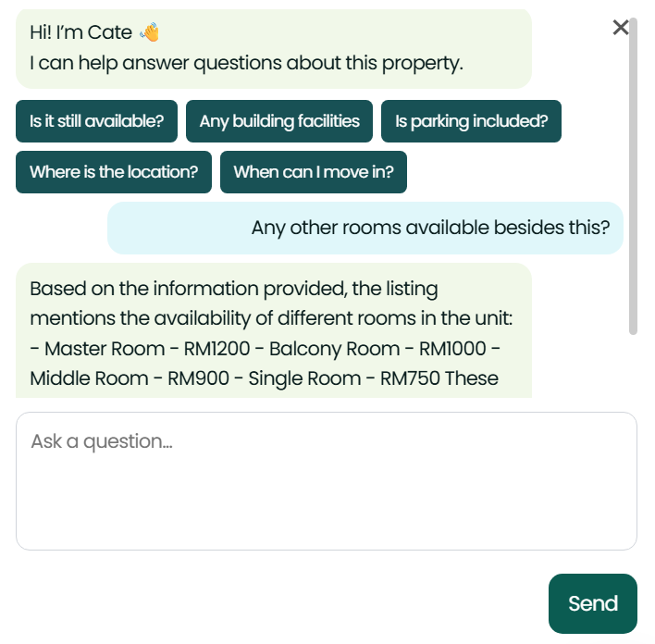Image resolution: width=655 pixels, height=644 pixels.
Task: Focus the "Ask a question..." text box
Action: 326,480
